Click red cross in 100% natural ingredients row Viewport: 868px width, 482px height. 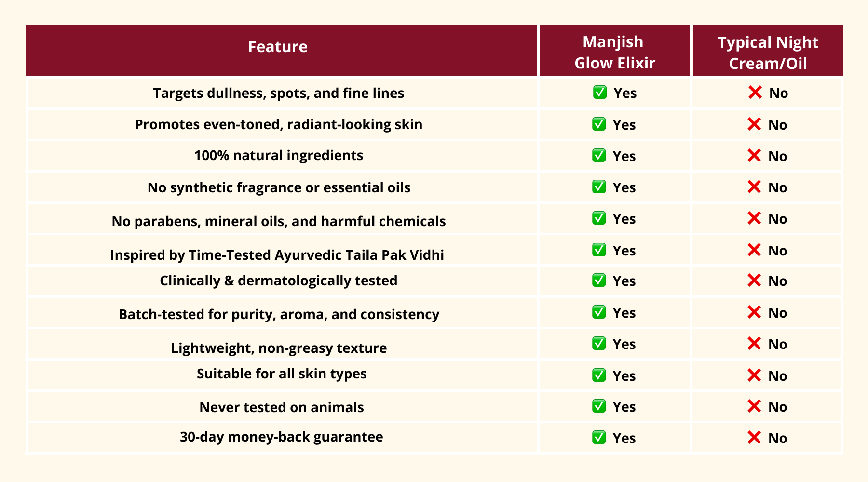click(754, 155)
